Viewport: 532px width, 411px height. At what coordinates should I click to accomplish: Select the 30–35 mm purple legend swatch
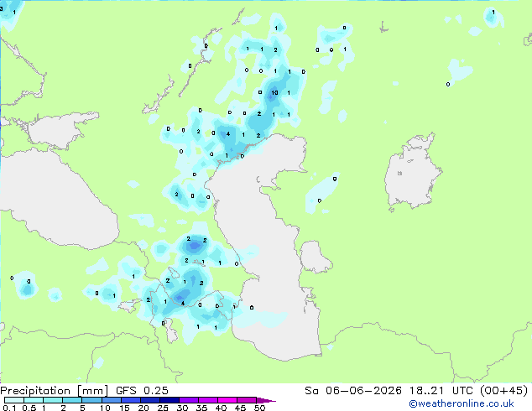(x=189, y=400)
